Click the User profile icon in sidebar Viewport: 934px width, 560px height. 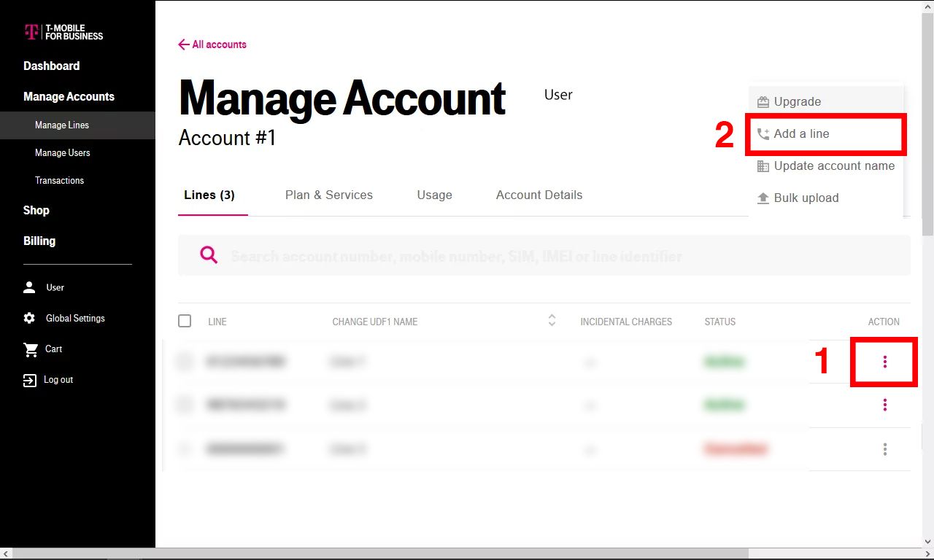point(29,287)
